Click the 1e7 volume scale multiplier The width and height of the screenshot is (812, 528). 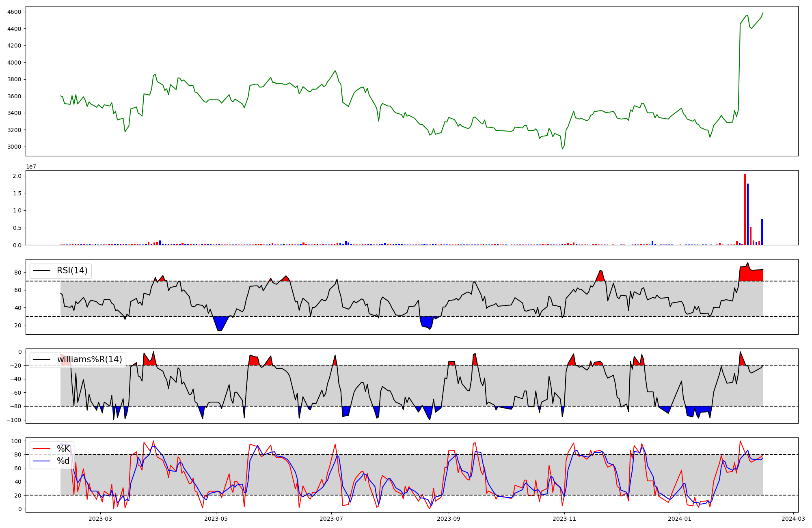click(31, 167)
